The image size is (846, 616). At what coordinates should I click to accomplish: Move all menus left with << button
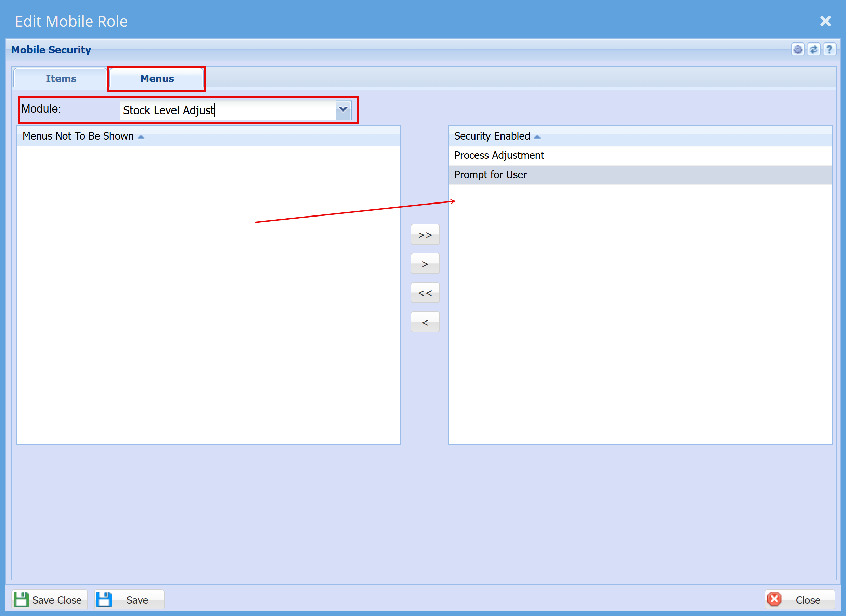[425, 293]
